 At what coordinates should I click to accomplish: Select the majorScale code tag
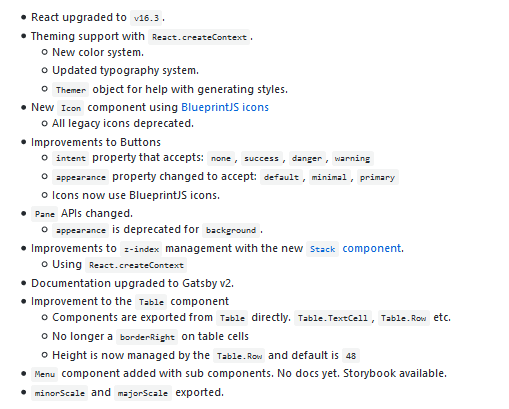[x=143, y=393]
